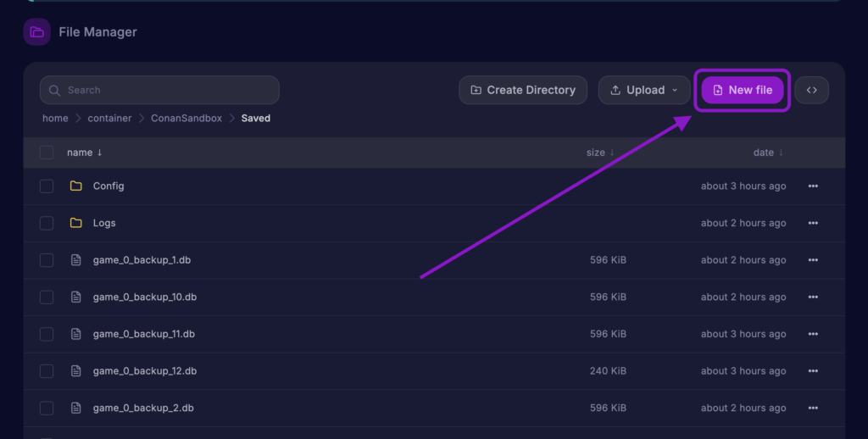Click file icon of game_0_backup_12.db
This screenshot has height=439, width=868.
[75, 371]
